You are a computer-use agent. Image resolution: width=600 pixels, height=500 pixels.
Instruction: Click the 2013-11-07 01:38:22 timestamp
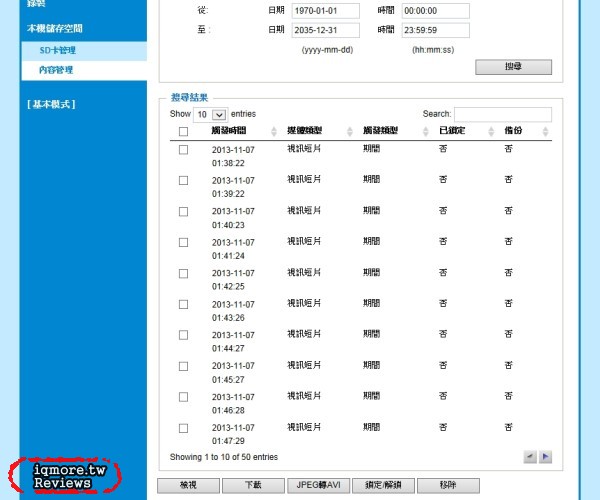click(233, 156)
